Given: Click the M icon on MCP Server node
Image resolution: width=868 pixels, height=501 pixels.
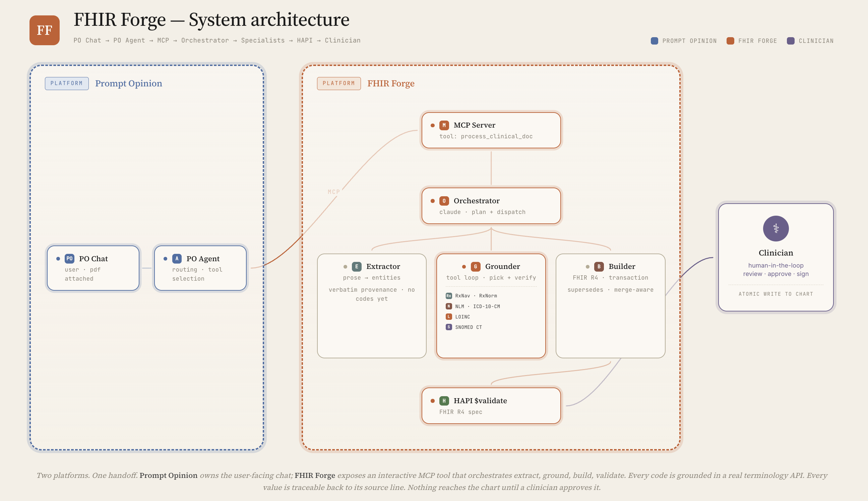Looking at the screenshot, I should click(444, 125).
